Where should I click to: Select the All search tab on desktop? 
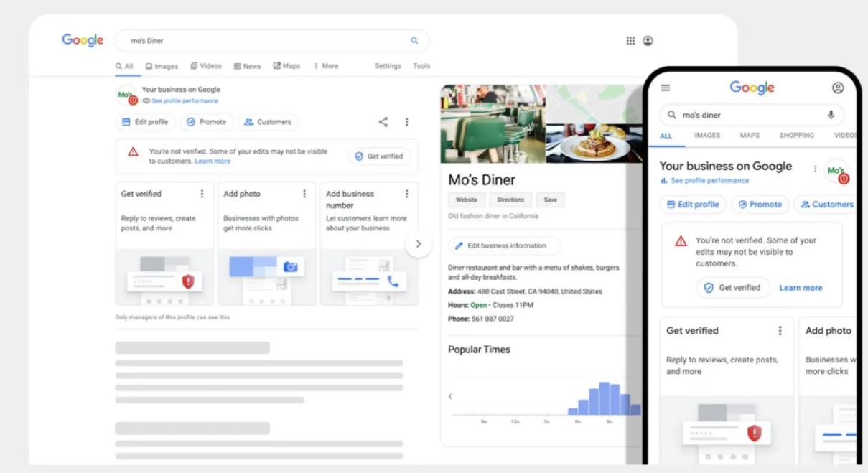coord(124,66)
